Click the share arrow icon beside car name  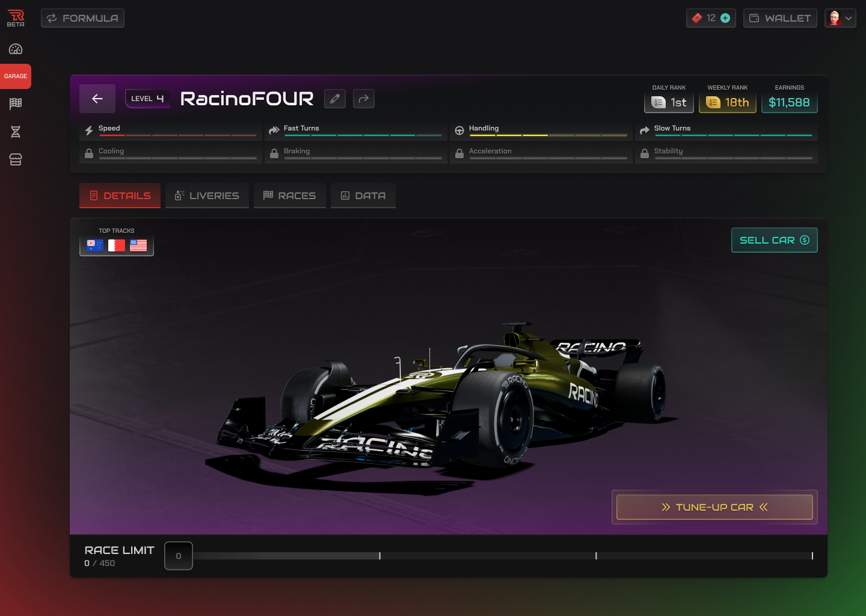click(x=364, y=99)
